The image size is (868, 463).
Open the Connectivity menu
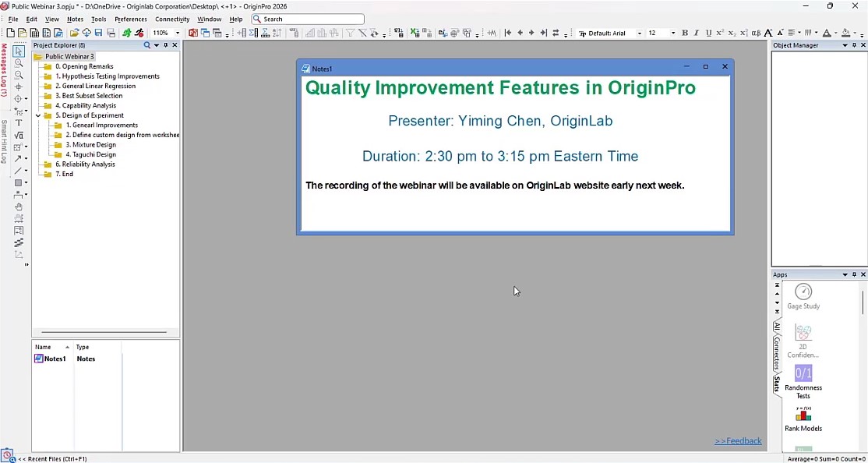[172, 19]
